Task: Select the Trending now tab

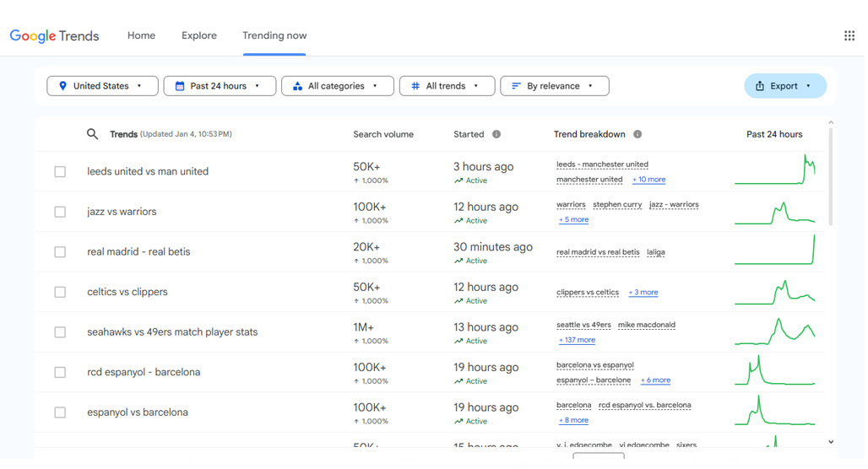Action: point(274,35)
